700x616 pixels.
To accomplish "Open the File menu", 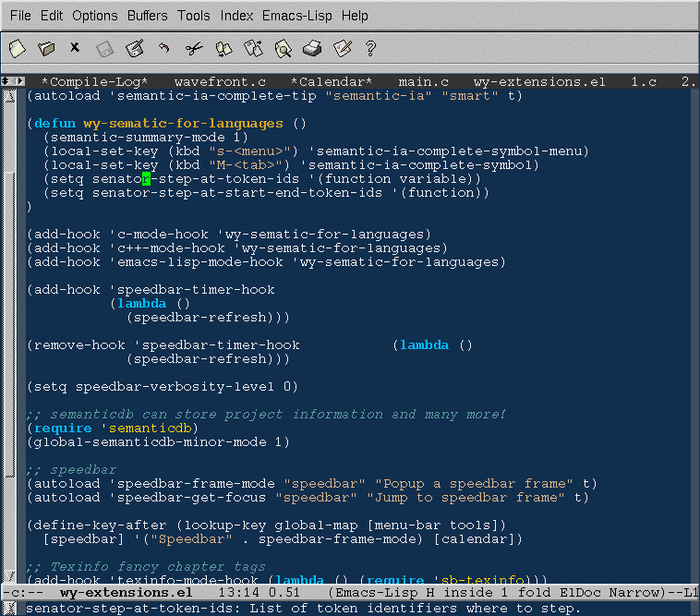I will click(20, 16).
